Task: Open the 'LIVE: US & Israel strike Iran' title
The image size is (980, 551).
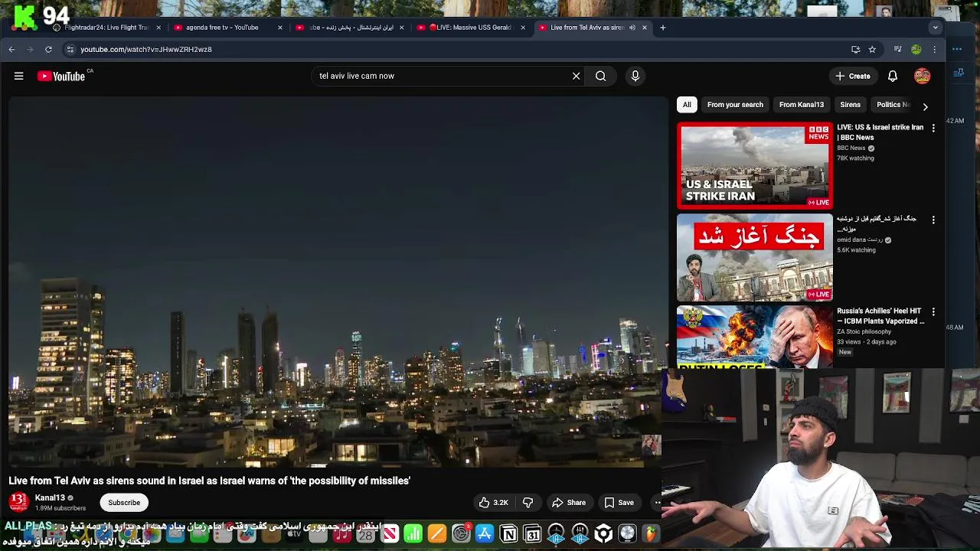Action: (880, 132)
